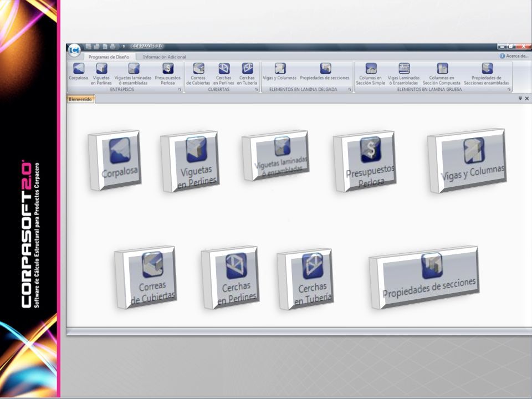Open the large Vigas y Columnas tile
The image size is (532, 399).
click(467, 161)
